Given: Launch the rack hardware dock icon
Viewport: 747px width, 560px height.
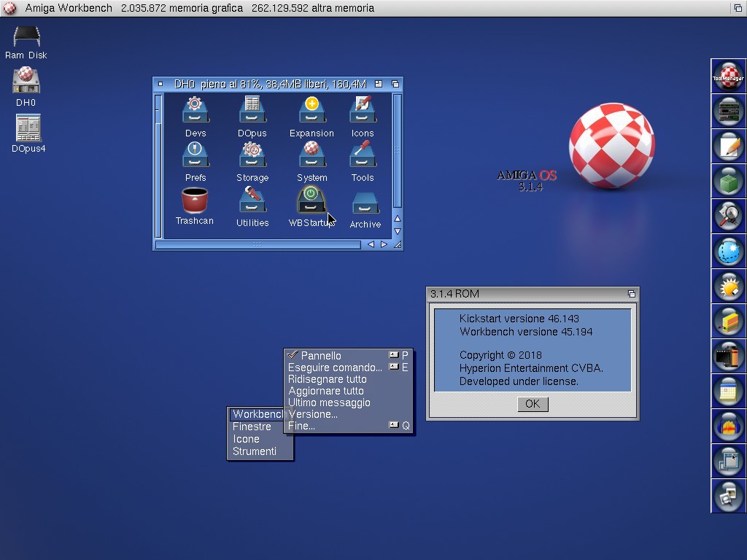Looking at the screenshot, I should (x=729, y=111).
